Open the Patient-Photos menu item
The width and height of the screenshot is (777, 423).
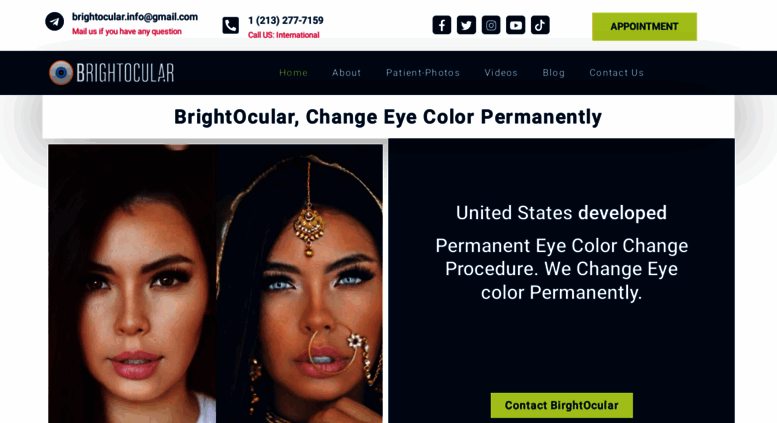423,73
